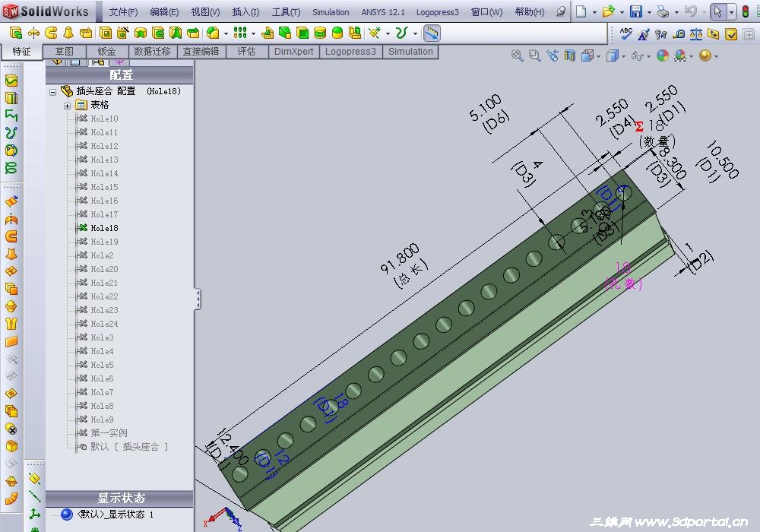Click the Previous View icon
This screenshot has width=760, height=532.
click(552, 55)
